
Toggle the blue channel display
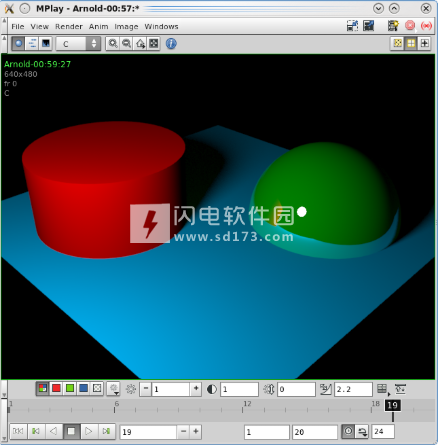(83, 388)
